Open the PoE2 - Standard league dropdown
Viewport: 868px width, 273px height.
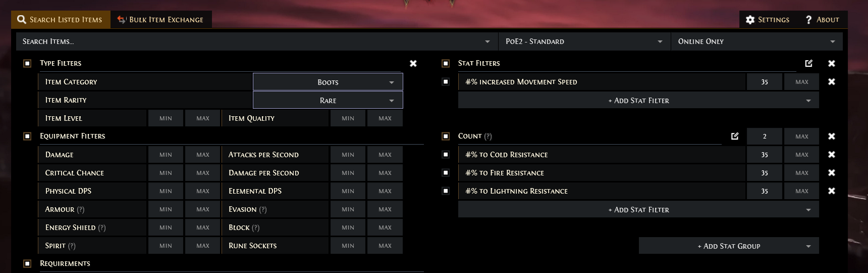[x=584, y=41]
